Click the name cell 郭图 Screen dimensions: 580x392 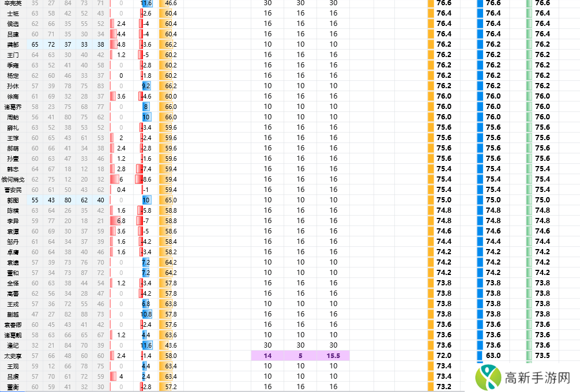click(13, 200)
